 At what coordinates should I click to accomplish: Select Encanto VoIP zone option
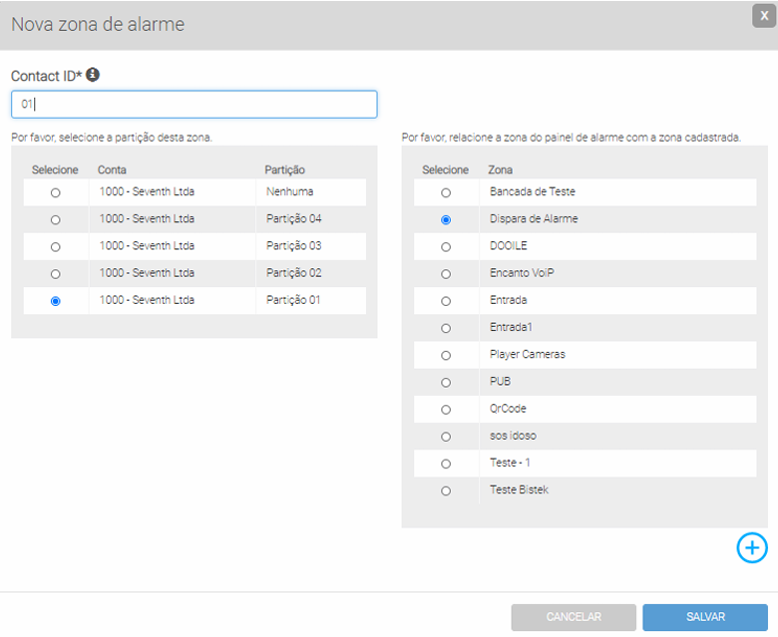[446, 274]
